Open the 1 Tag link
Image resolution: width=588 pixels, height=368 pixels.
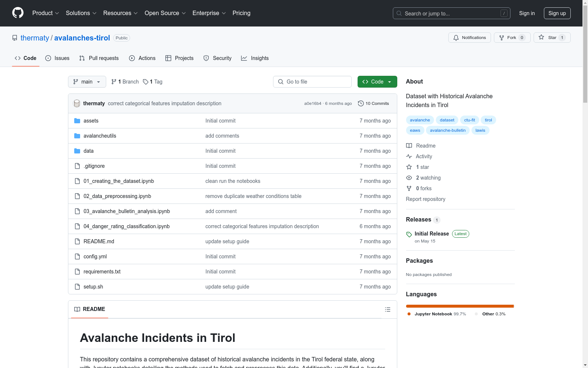(153, 82)
